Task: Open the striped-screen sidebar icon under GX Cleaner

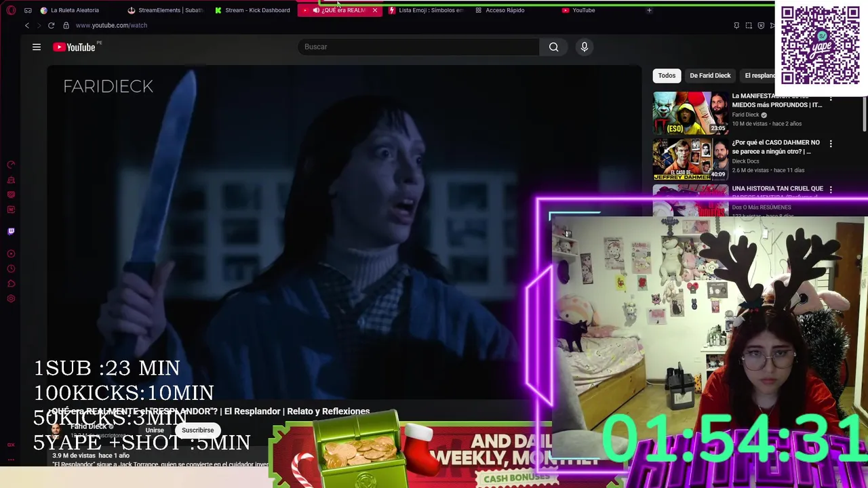Action: pyautogui.click(x=11, y=195)
